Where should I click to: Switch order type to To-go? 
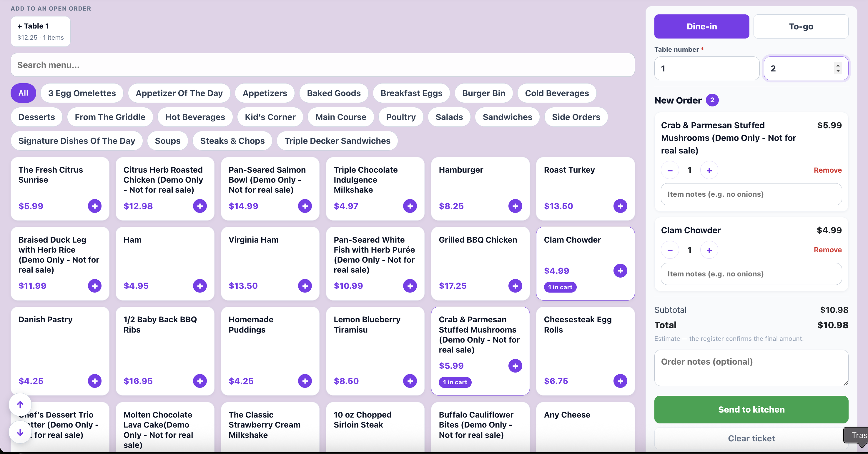[801, 26]
